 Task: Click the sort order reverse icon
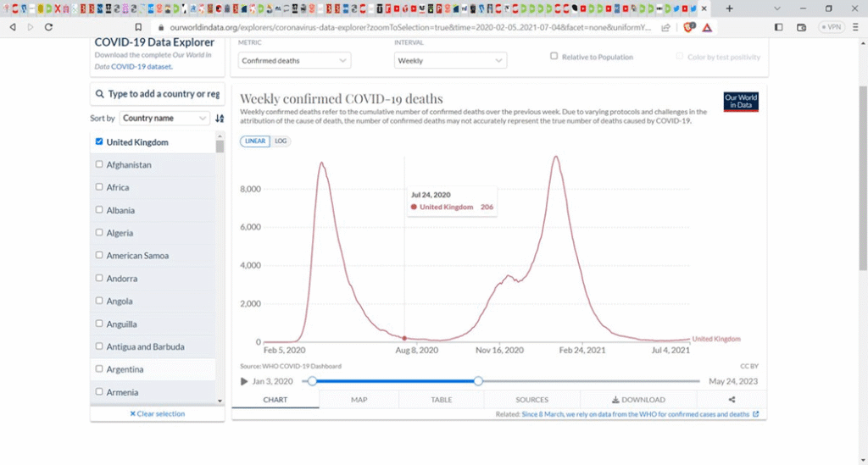220,119
